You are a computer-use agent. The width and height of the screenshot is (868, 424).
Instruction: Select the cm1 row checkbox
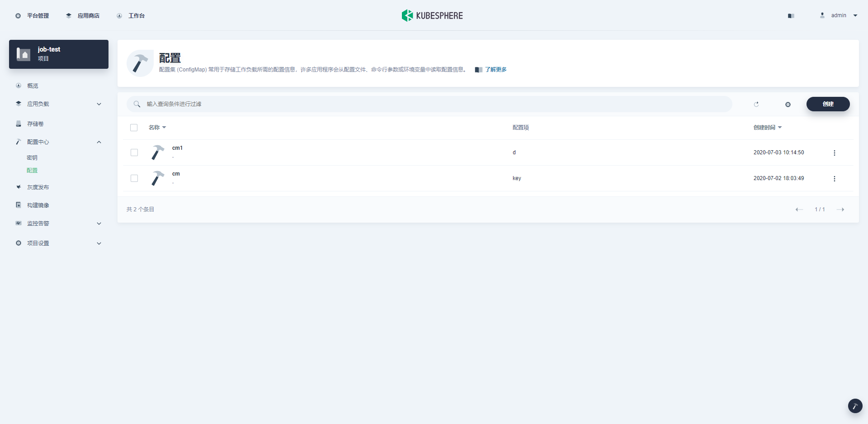pos(134,152)
